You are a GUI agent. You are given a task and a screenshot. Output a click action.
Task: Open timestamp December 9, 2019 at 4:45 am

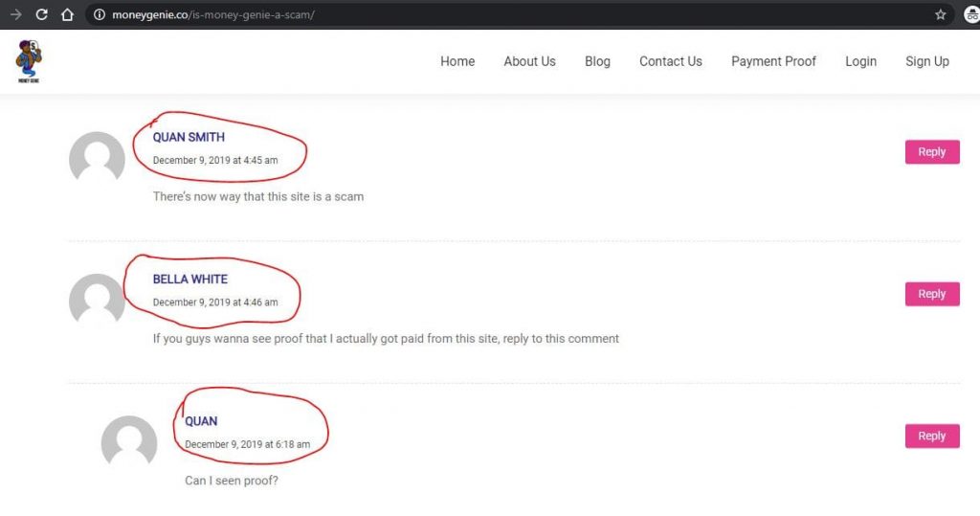click(x=215, y=160)
